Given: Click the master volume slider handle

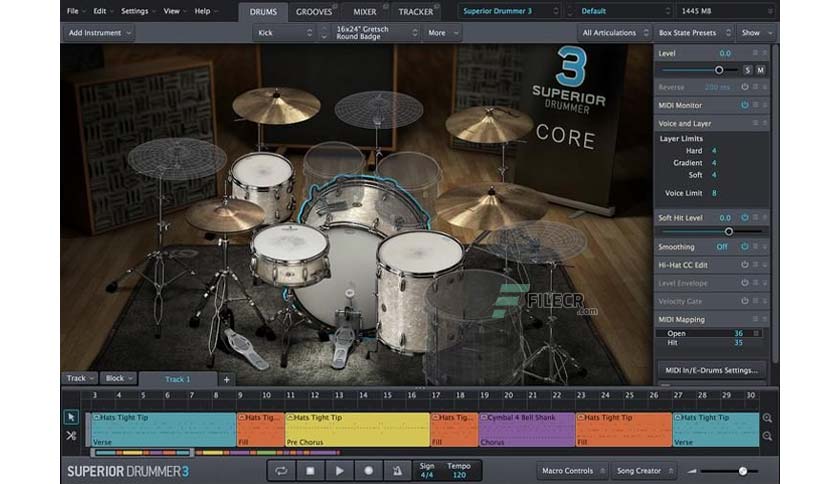Looking at the screenshot, I should click(x=743, y=471).
